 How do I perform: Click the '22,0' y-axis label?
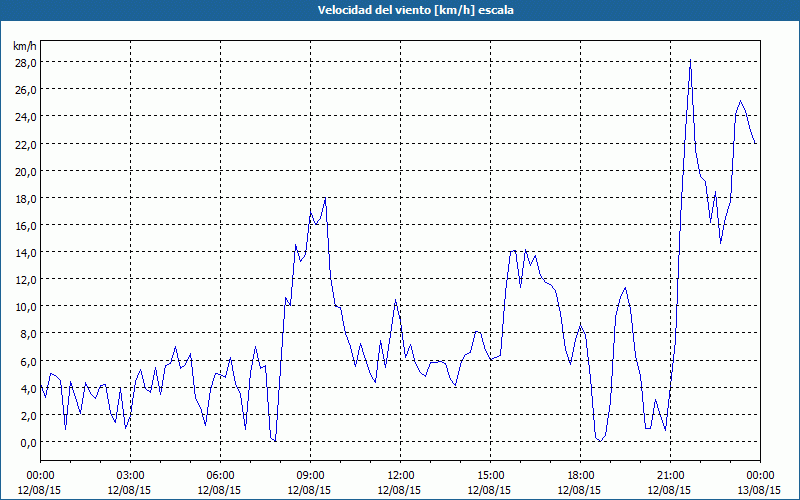(x=25, y=144)
